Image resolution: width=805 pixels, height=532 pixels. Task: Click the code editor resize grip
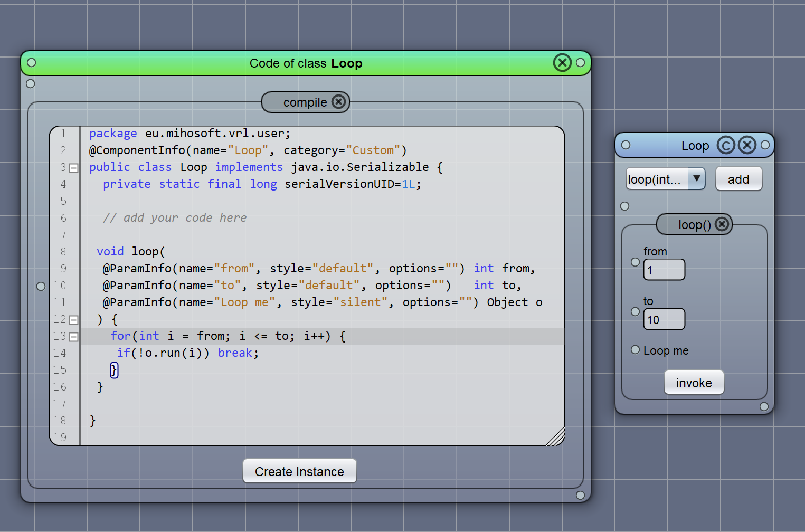(556, 436)
